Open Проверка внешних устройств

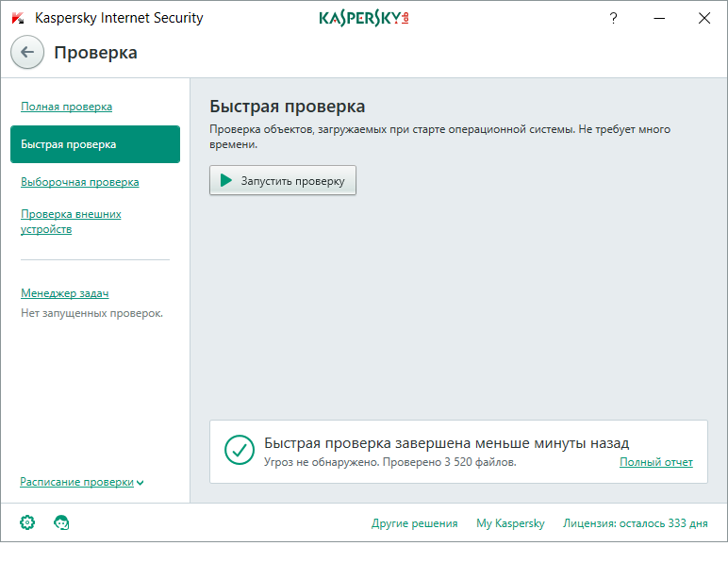[x=71, y=222]
